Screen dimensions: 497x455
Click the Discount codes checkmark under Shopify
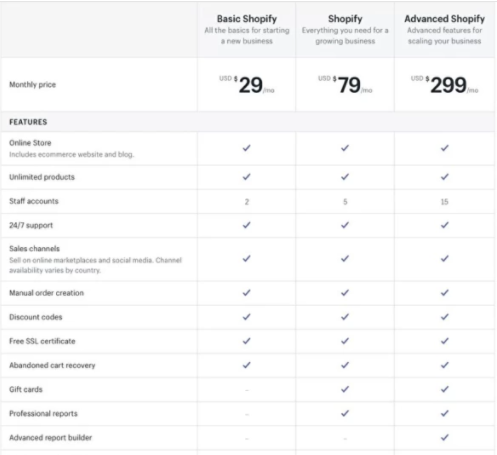(345, 317)
